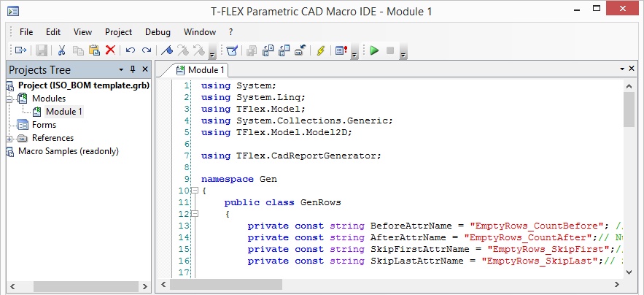Click the editor horizontal scrollbar thumb
The image size is (644, 295).
click(226, 284)
